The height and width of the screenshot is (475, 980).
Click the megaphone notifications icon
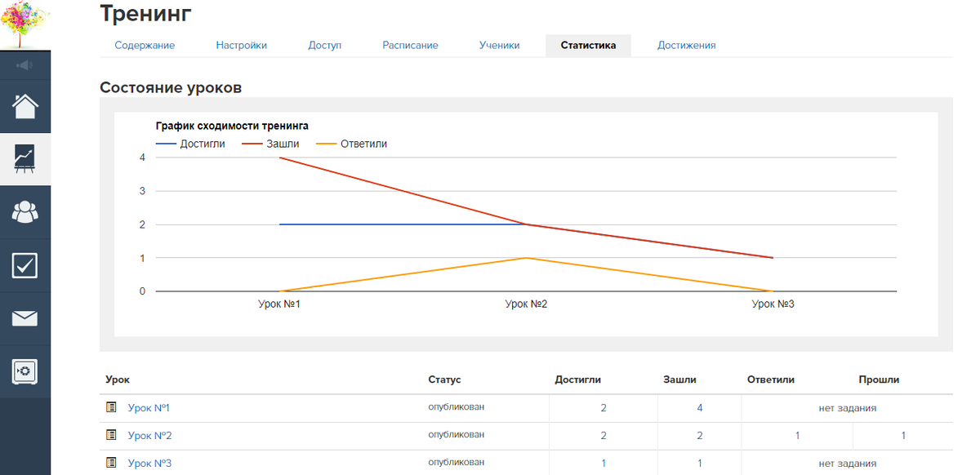(x=24, y=65)
